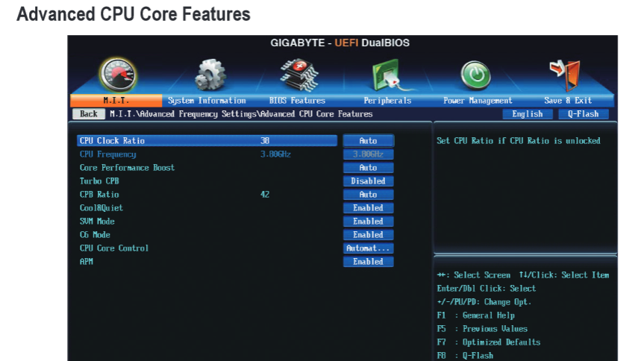644x361 pixels.
Task: Select the C6 Mode label
Action: [95, 235]
